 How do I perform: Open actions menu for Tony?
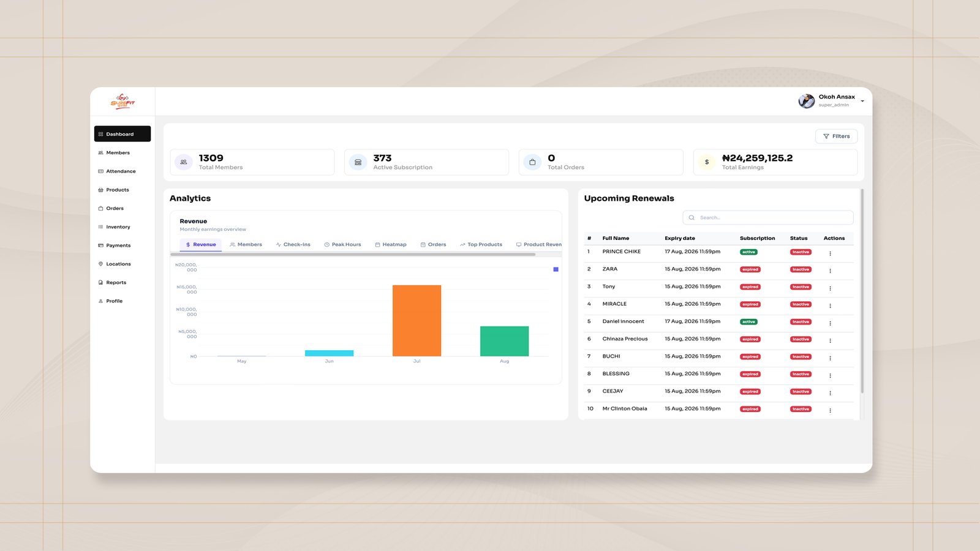[830, 288]
